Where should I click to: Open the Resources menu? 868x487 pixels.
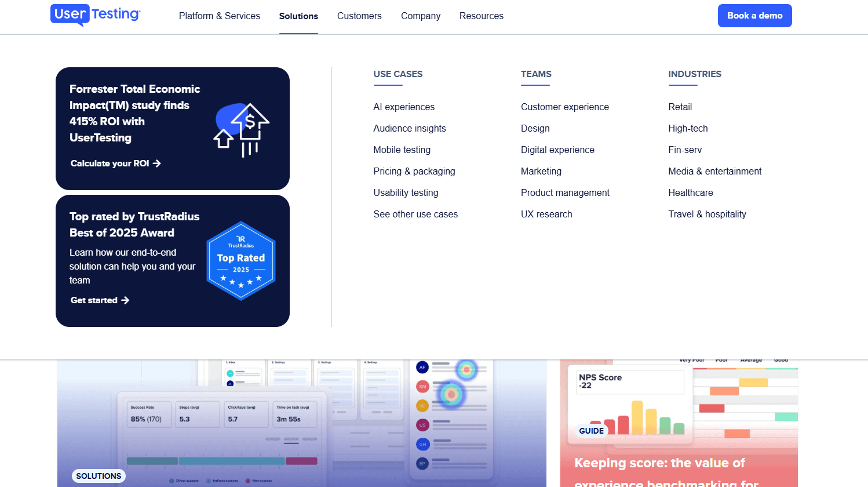(x=482, y=16)
